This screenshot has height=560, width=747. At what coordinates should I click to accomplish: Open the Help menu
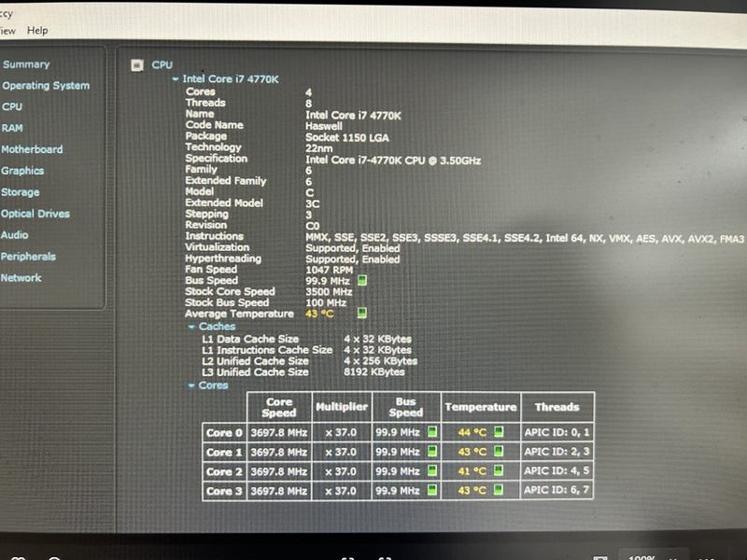[35, 30]
